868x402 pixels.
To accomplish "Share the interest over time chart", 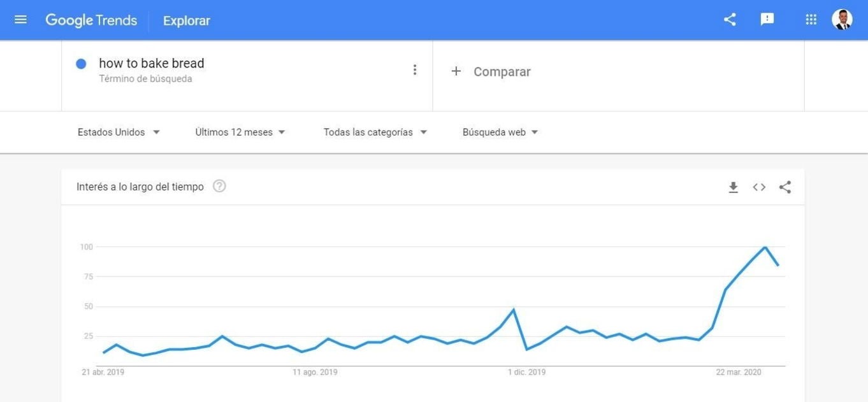I will 785,187.
